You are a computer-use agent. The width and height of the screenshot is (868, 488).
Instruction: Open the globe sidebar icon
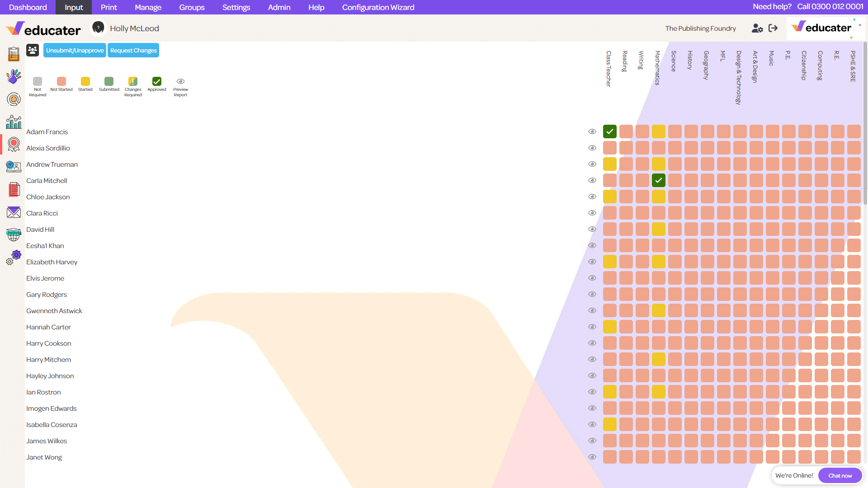[x=14, y=235]
